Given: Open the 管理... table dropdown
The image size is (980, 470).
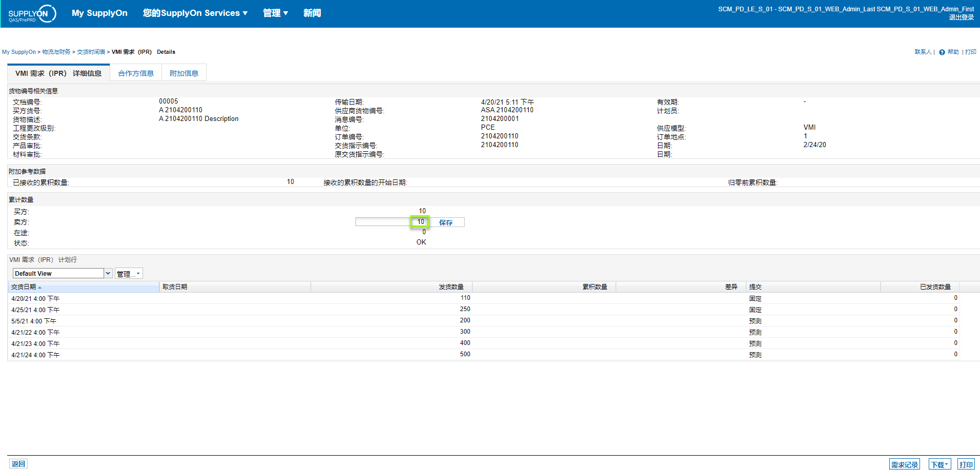Looking at the screenshot, I should pyautogui.click(x=129, y=274).
